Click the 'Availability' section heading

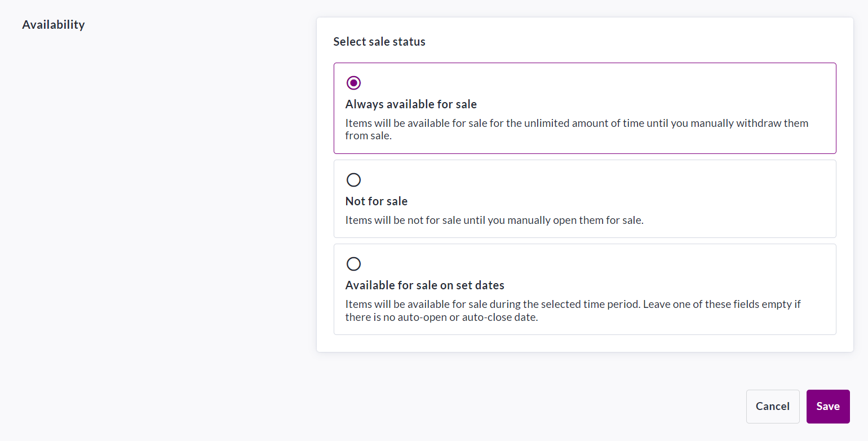click(x=54, y=25)
